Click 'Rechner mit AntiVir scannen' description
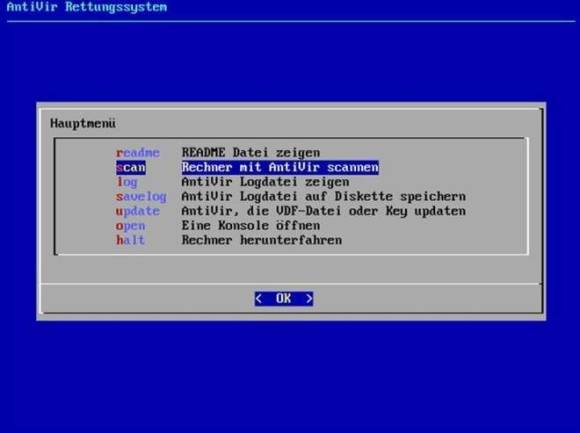The image size is (580, 433). [x=280, y=168]
